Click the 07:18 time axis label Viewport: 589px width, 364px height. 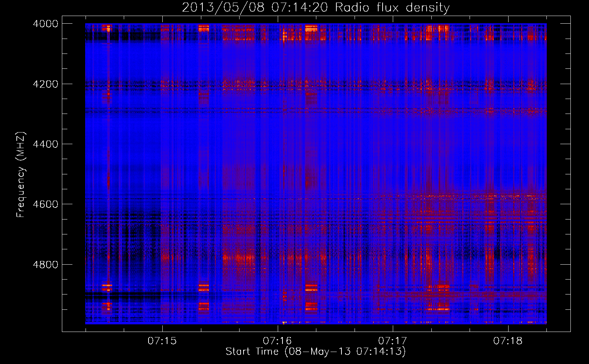pos(508,341)
